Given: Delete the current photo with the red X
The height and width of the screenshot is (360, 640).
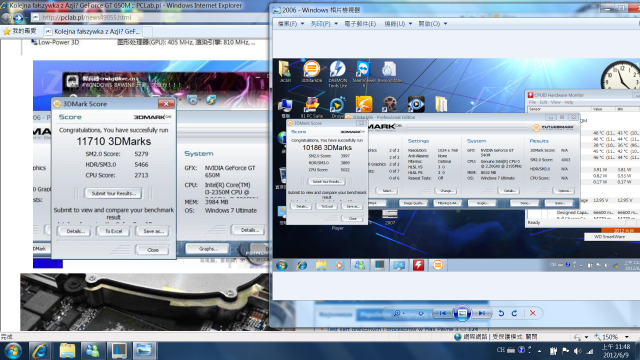Looking at the screenshot, I should (x=533, y=313).
